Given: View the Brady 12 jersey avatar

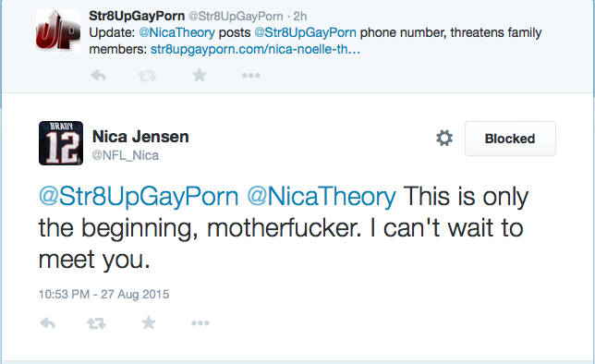Looking at the screenshot, I should pos(61,143).
